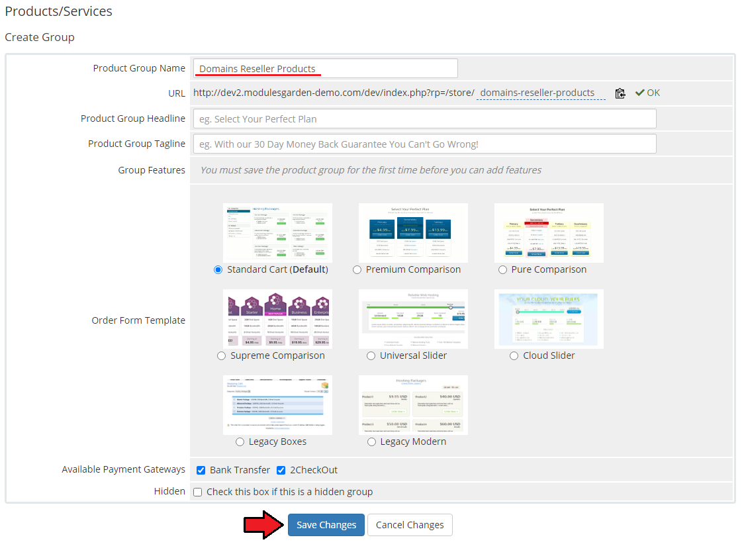Click the Group Features label
Screen dimensions: 744x560
[152, 170]
